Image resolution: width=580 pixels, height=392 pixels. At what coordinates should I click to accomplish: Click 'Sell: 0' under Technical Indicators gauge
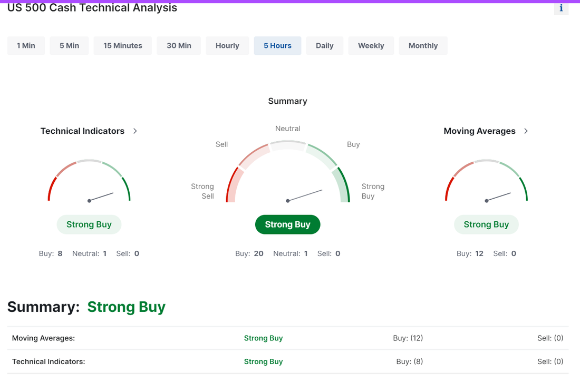tap(128, 253)
